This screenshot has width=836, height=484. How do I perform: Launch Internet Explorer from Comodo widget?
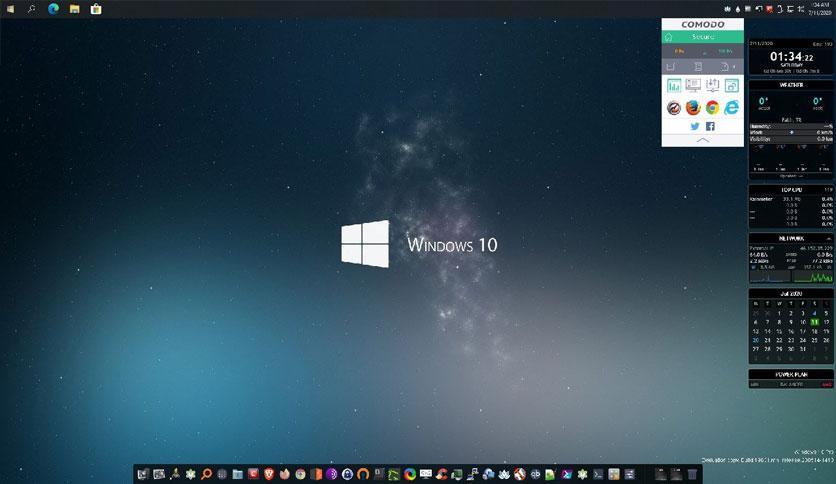732,108
